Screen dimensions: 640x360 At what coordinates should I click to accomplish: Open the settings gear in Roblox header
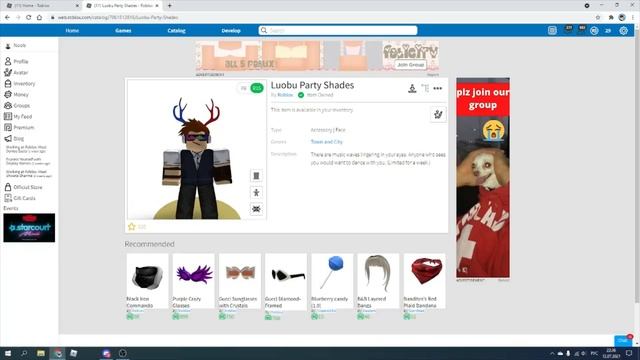pos(623,31)
